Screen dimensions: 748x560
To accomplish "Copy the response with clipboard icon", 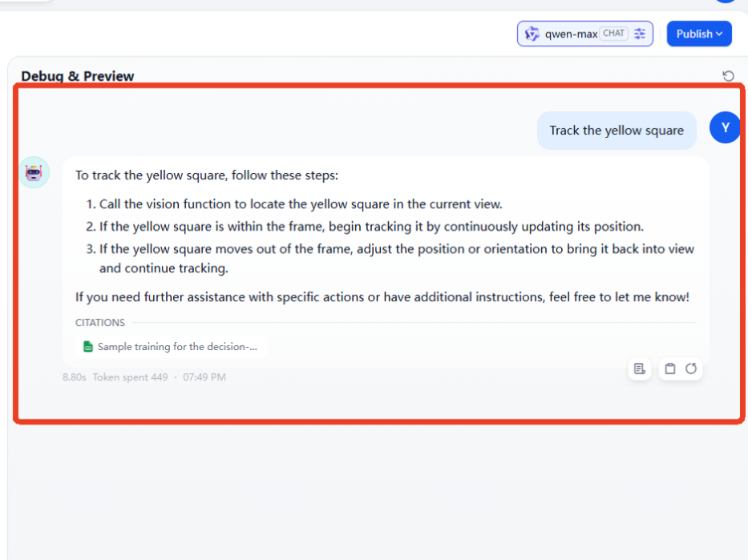I will coord(670,369).
